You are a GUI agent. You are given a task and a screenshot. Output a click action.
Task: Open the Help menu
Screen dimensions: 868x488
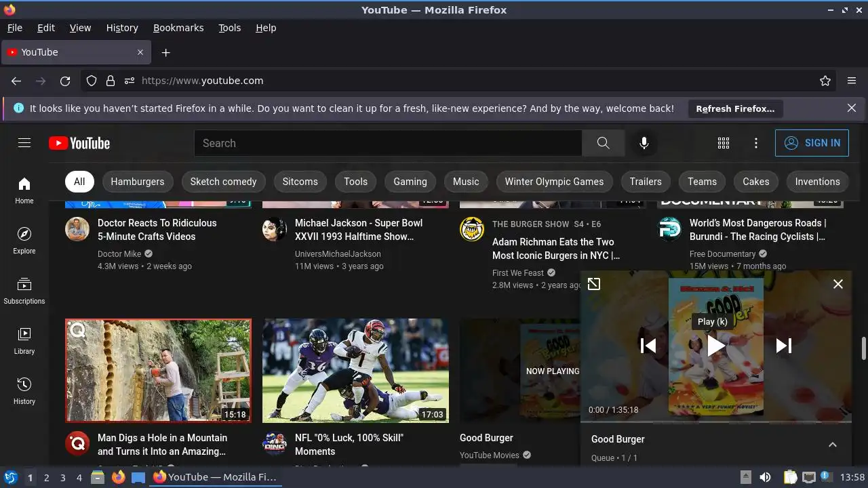coord(266,28)
